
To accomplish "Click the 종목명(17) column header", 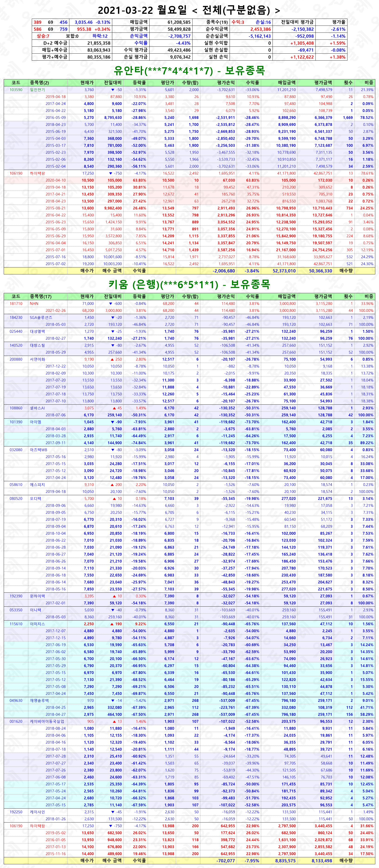I will pos(40,296).
